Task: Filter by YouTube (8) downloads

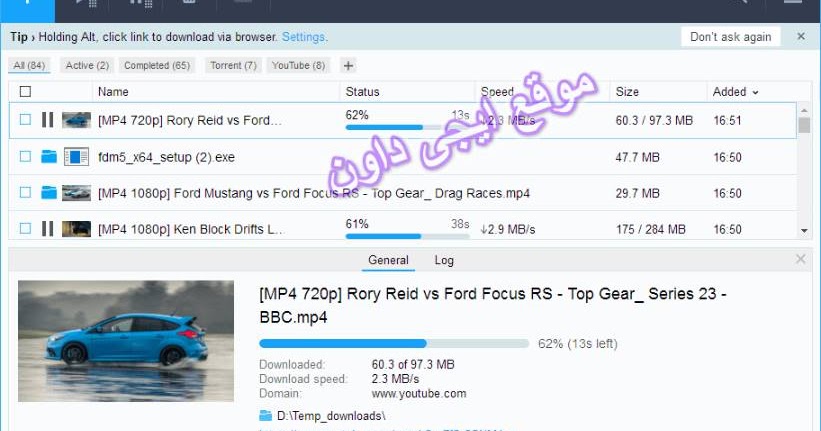Action: 298,65
